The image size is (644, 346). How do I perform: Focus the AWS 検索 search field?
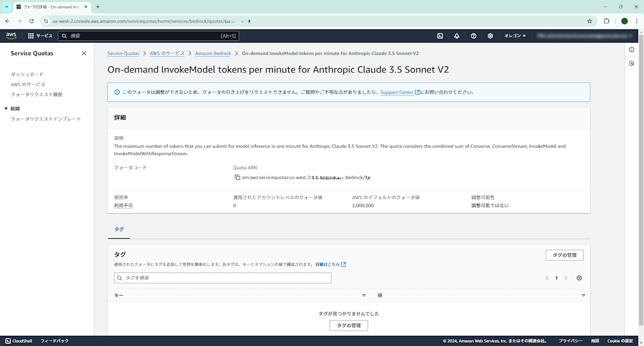148,36
